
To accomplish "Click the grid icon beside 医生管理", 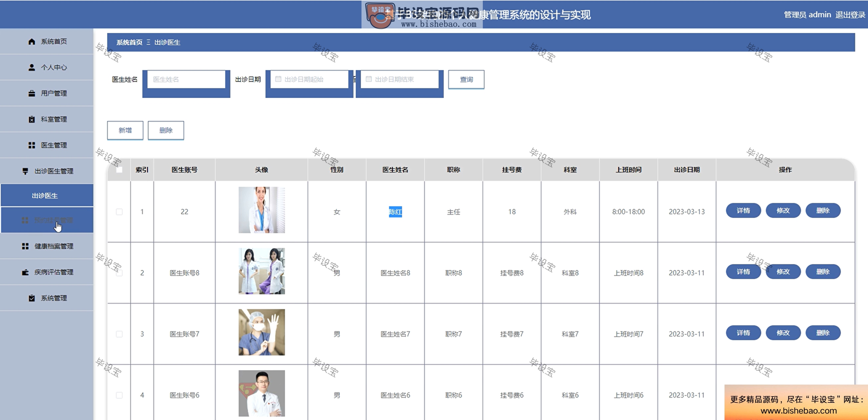I will [32, 145].
